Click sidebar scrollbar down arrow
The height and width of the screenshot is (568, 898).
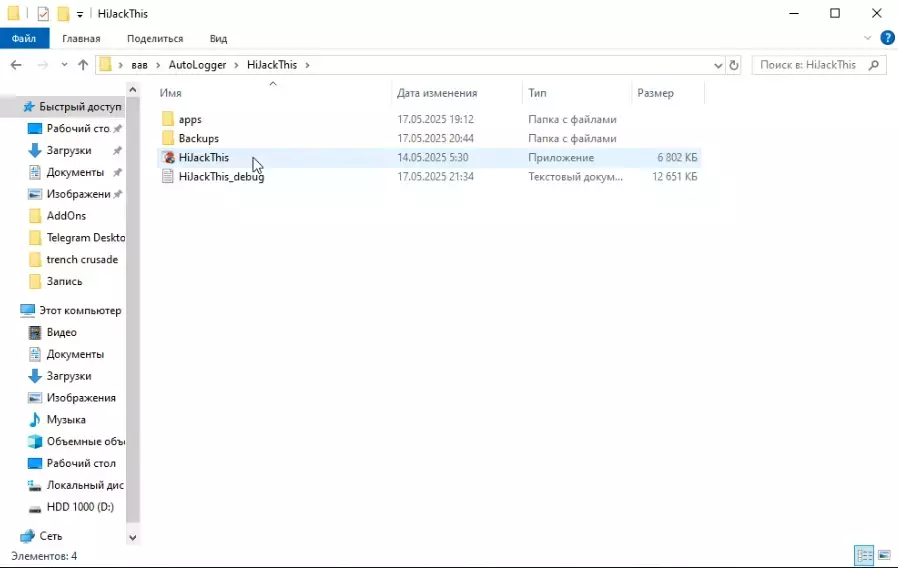[132, 538]
